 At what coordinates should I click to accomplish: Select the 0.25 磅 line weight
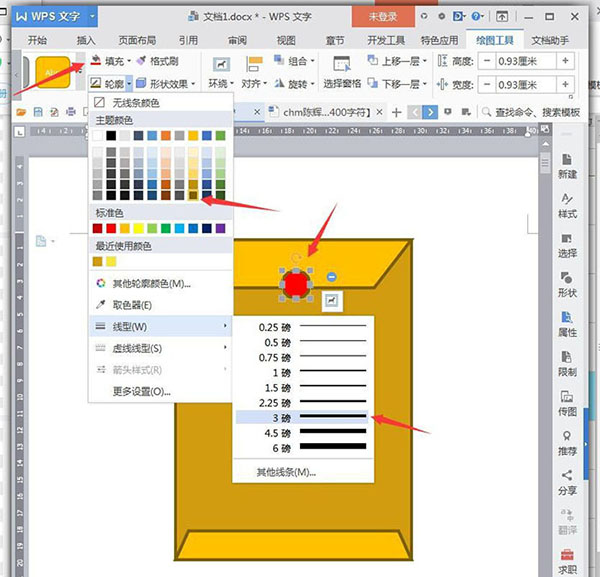(x=302, y=327)
